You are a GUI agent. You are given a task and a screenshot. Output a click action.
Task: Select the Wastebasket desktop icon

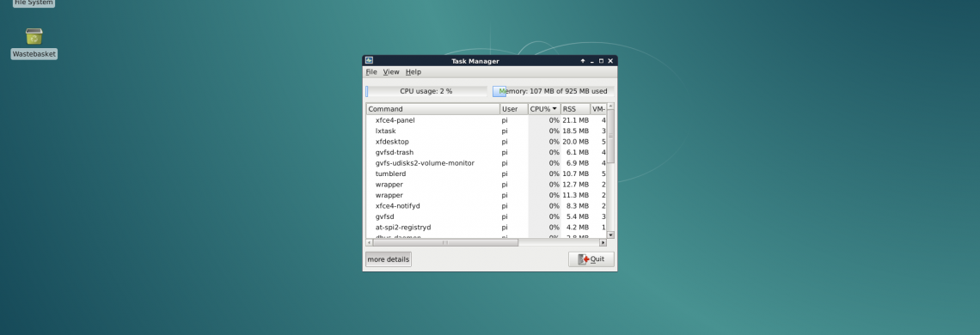(x=34, y=43)
